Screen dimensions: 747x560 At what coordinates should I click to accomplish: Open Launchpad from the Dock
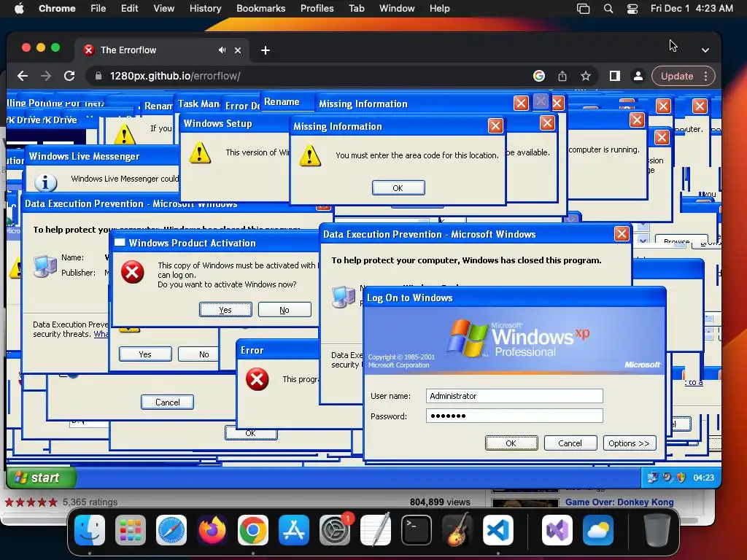(x=131, y=530)
